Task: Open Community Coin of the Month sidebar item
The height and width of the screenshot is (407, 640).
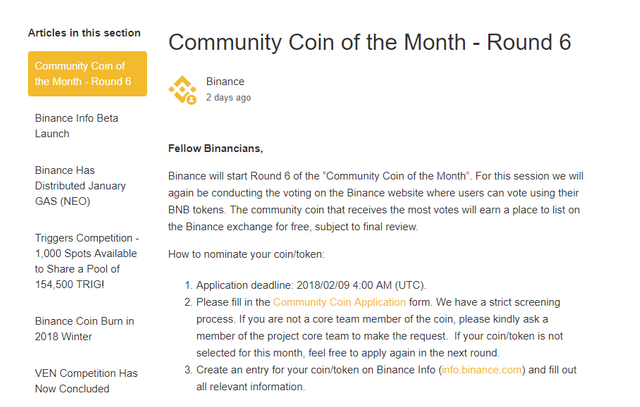Action: [x=87, y=73]
